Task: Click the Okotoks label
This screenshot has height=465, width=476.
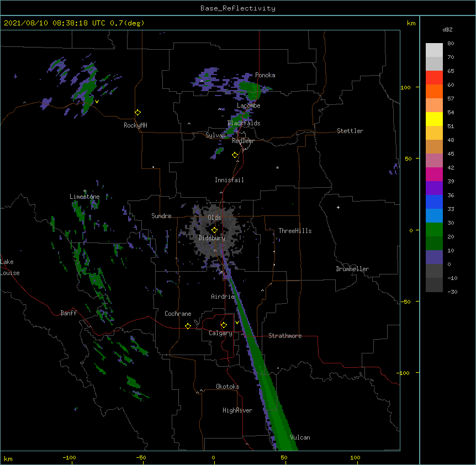Action: [x=228, y=387]
